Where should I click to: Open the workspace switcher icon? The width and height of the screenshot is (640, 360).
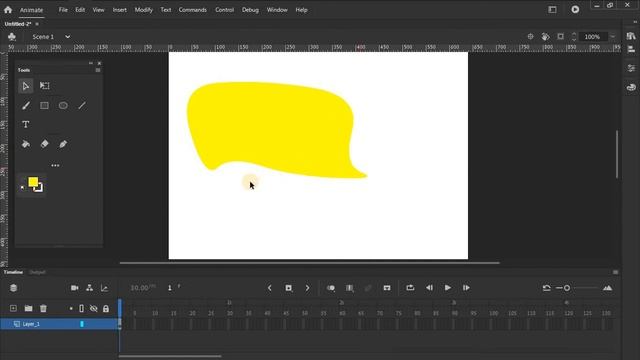[x=552, y=9]
